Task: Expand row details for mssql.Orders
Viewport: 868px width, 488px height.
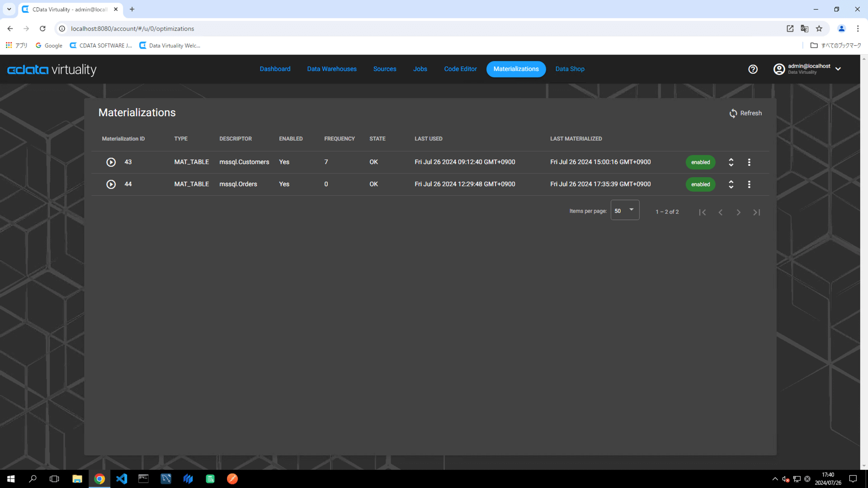Action: 731,184
